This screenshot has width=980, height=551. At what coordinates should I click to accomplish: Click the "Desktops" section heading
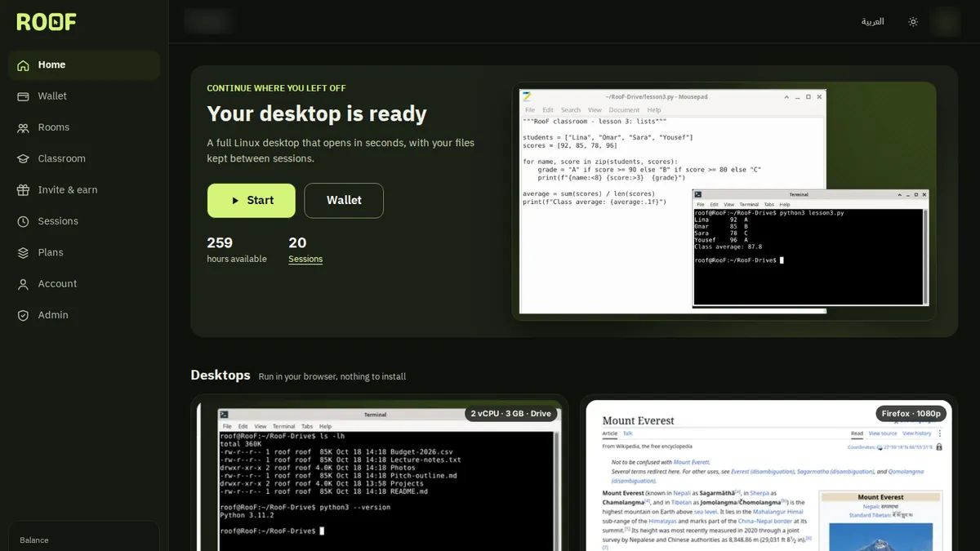pos(220,375)
